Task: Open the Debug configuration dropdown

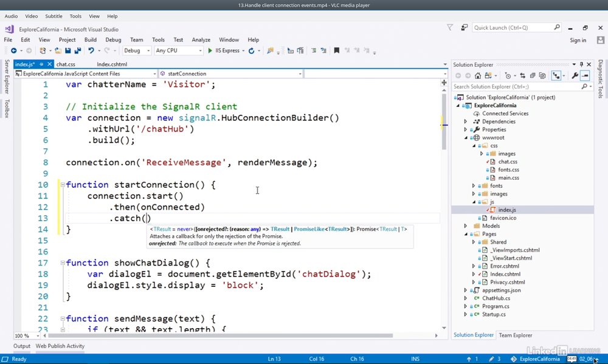Action: click(137, 51)
